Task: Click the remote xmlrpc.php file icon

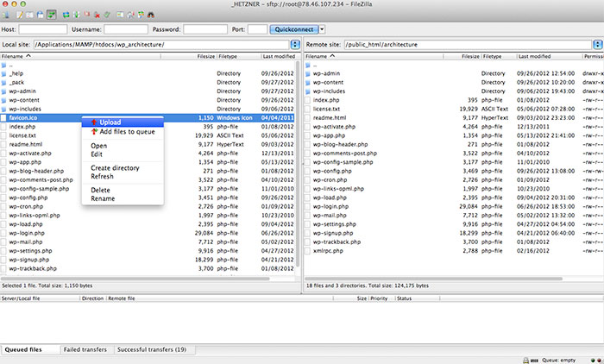Action: pos(308,250)
